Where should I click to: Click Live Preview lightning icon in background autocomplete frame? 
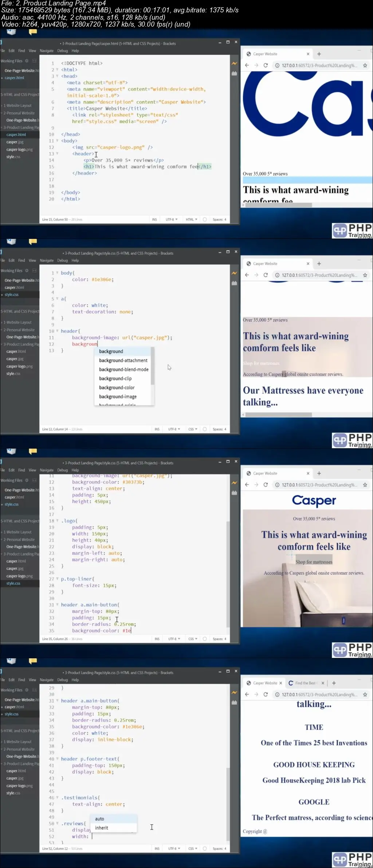click(x=234, y=273)
